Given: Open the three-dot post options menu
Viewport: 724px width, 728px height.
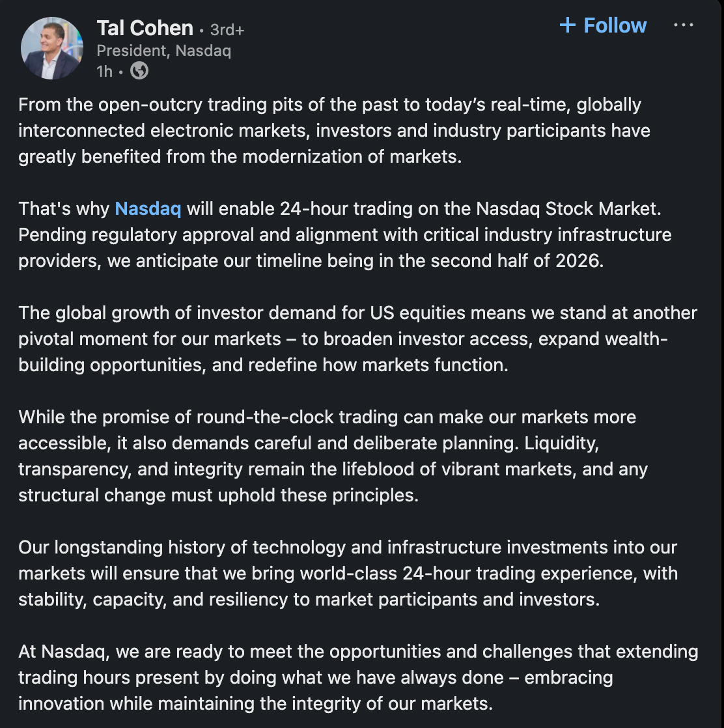Looking at the screenshot, I should pos(683,25).
